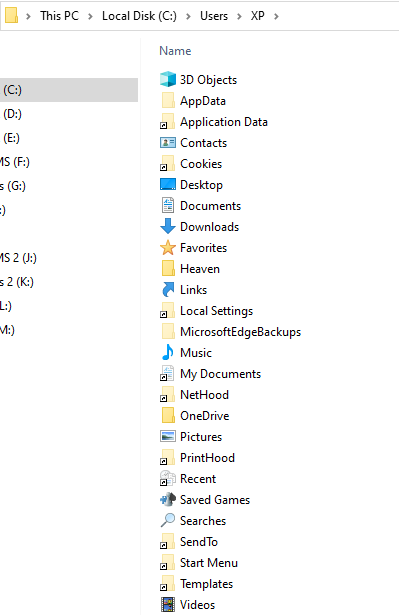Expand the chevron after This PC
This screenshot has height=615, width=399.
(x=90, y=16)
